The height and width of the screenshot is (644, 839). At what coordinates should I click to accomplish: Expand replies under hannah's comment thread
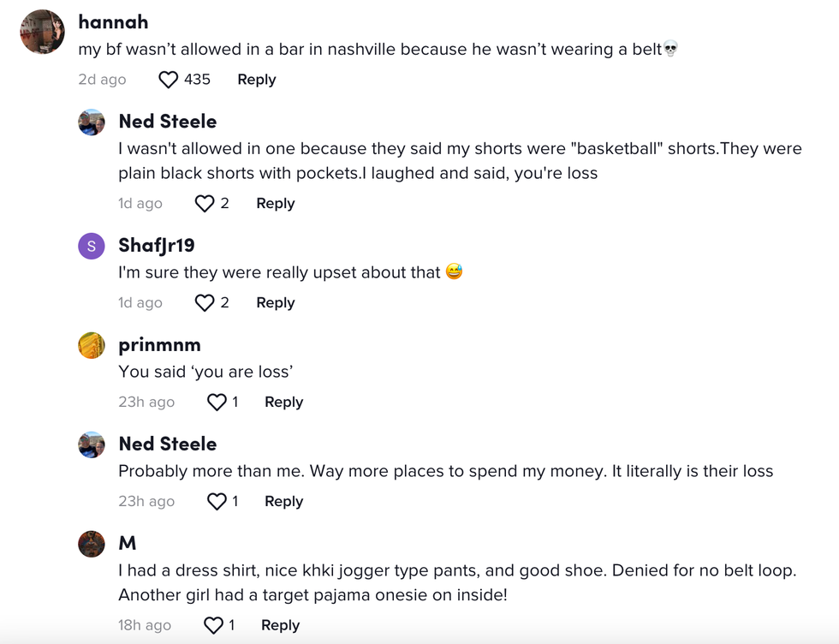[x=256, y=79]
